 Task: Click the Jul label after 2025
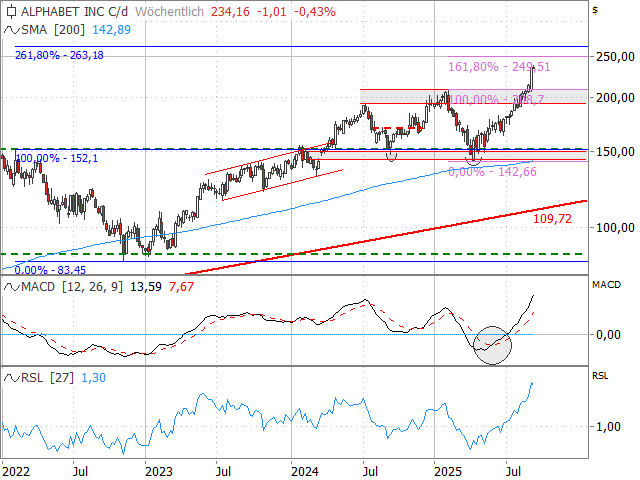coord(513,472)
